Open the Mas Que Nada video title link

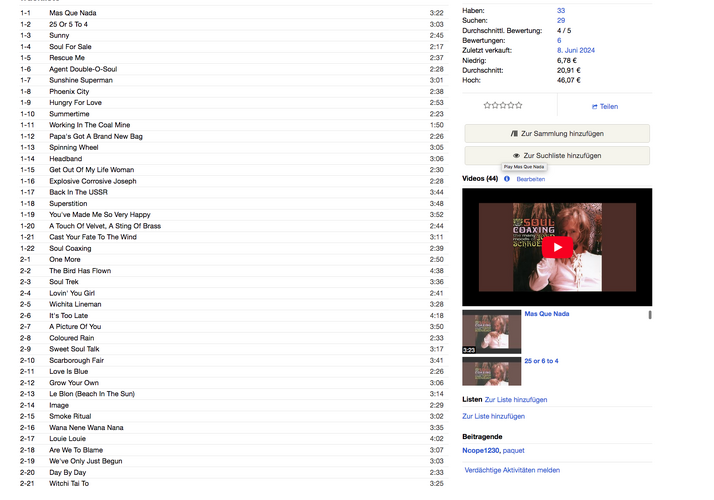point(546,314)
